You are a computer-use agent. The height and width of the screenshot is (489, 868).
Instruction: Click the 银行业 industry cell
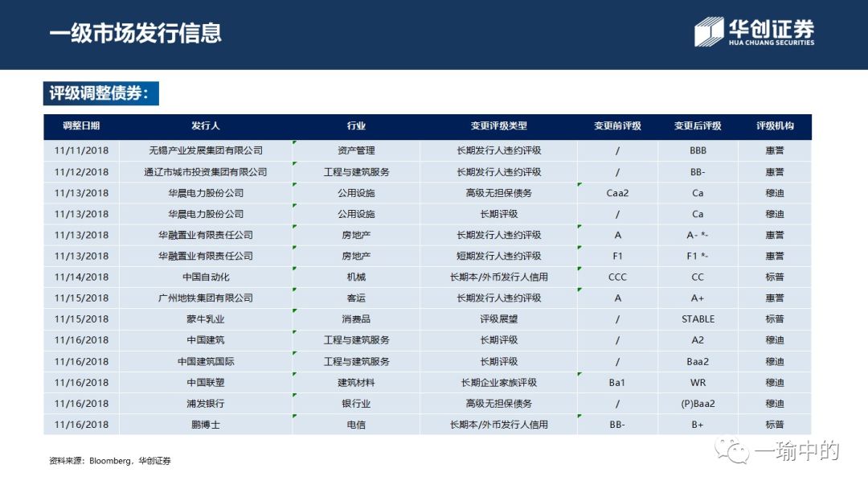point(356,404)
